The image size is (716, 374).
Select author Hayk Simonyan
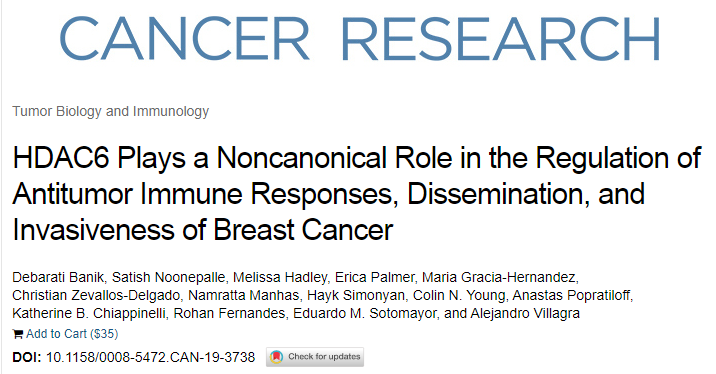pyautogui.click(x=356, y=295)
